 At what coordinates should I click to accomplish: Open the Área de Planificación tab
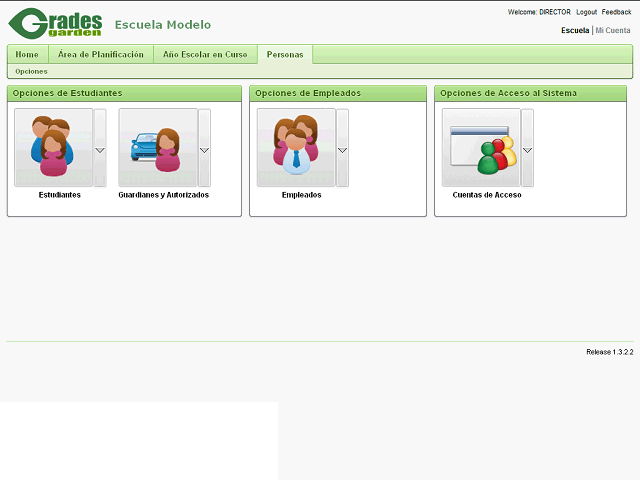click(x=101, y=54)
